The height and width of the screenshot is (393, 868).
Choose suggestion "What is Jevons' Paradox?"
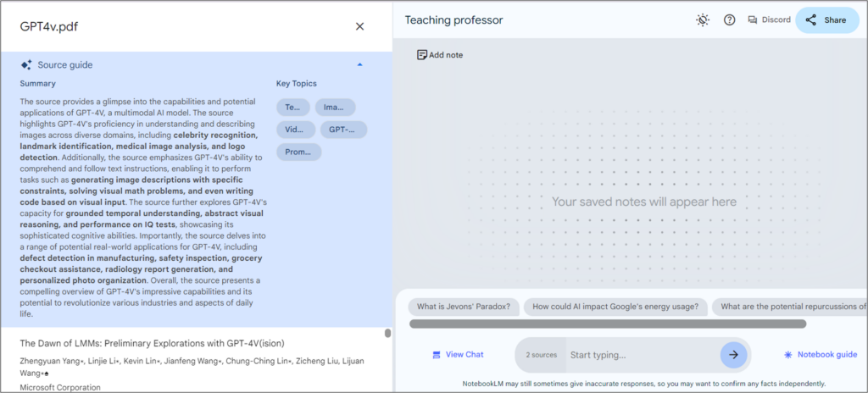click(x=464, y=307)
